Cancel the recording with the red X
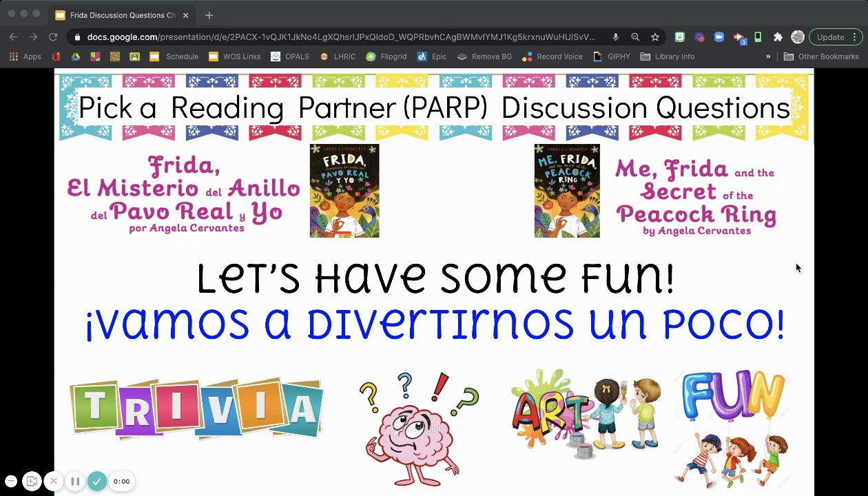The image size is (868, 496). (x=53, y=482)
